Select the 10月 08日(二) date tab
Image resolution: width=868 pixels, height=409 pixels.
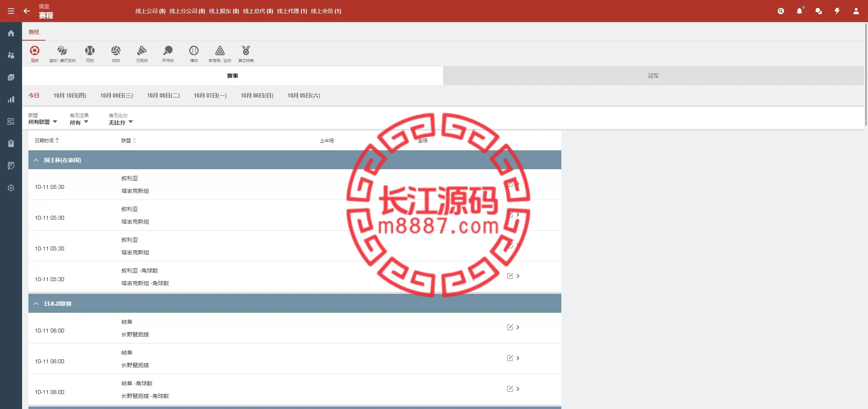(164, 95)
